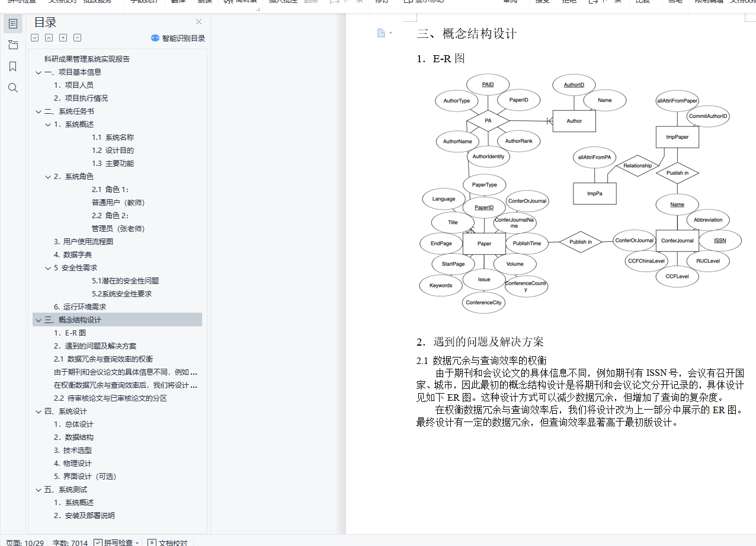Select 1.1 系统名称 outline entry
756x546 pixels.
point(113,138)
